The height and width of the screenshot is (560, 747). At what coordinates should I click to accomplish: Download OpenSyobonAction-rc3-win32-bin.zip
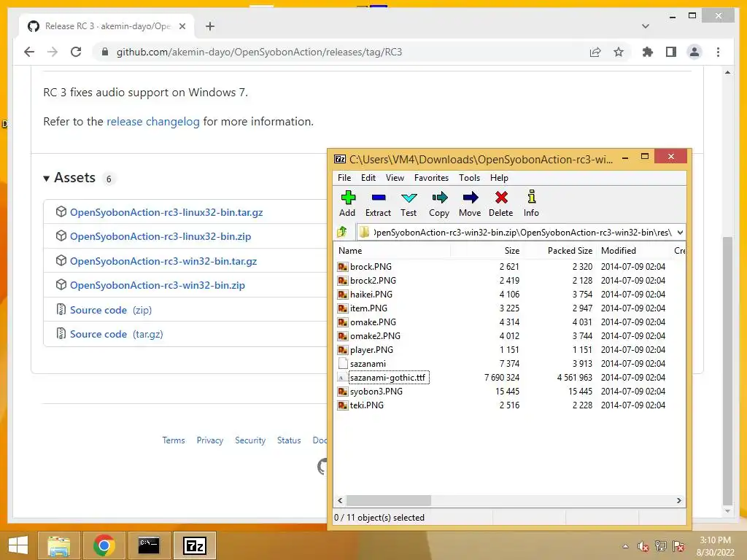[x=158, y=285]
